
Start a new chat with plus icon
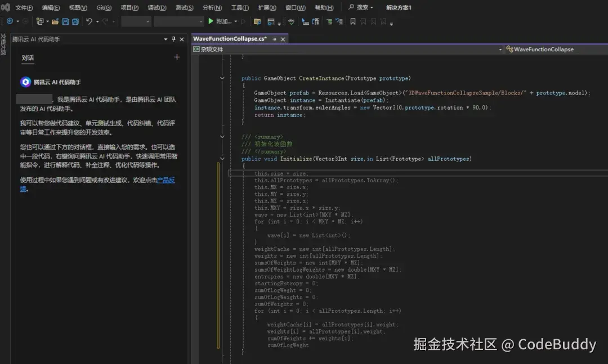click(177, 57)
